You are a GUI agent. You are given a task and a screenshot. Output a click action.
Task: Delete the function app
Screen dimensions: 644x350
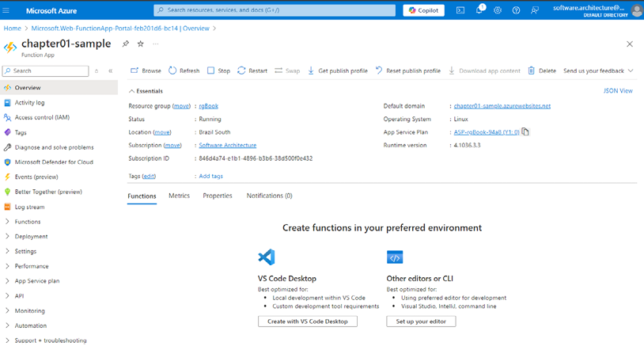[x=542, y=70]
